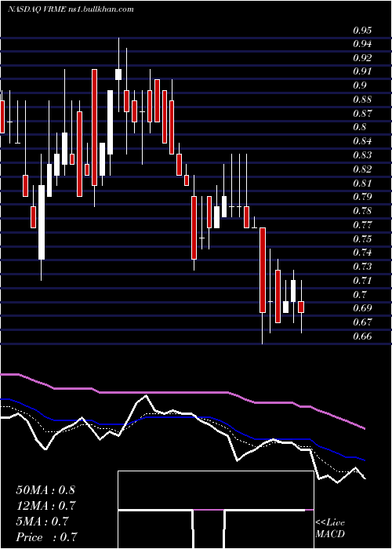Screen dimensions: 392x549
Task: Click the last red candlestick on the chart
Action: 301,307
